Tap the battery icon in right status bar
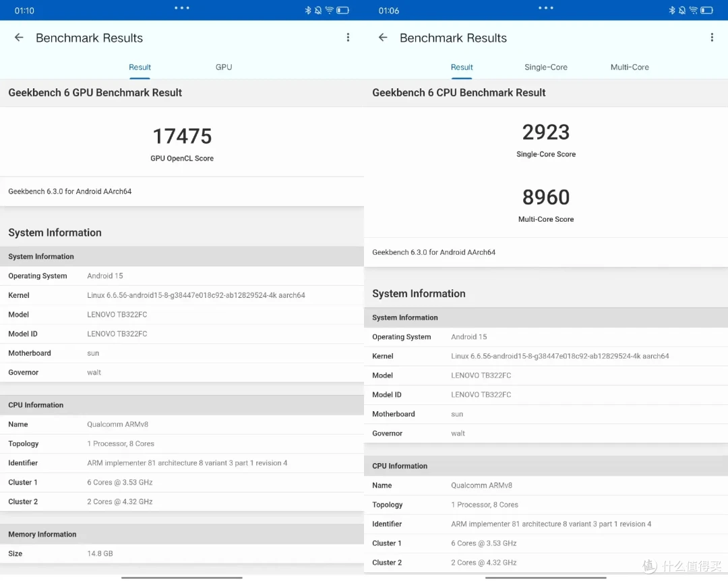Screen dimensions: 728x581 click(706, 10)
